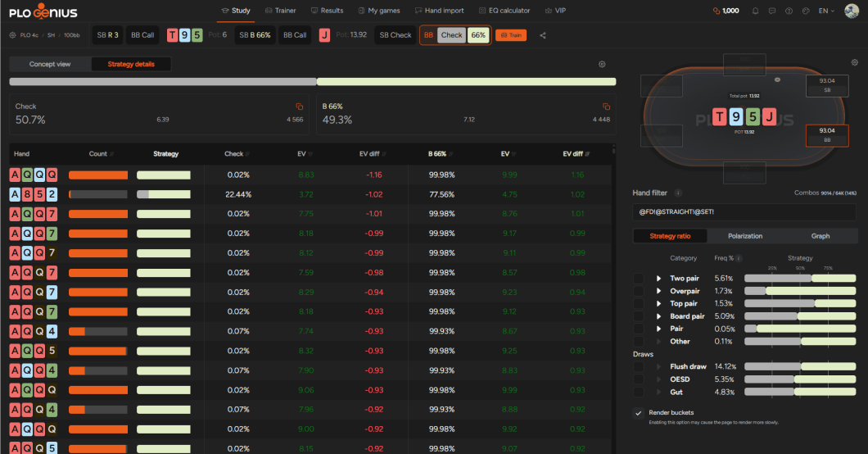Click the Hand filter info icon
Screen dimensions: 868x454
click(x=678, y=193)
